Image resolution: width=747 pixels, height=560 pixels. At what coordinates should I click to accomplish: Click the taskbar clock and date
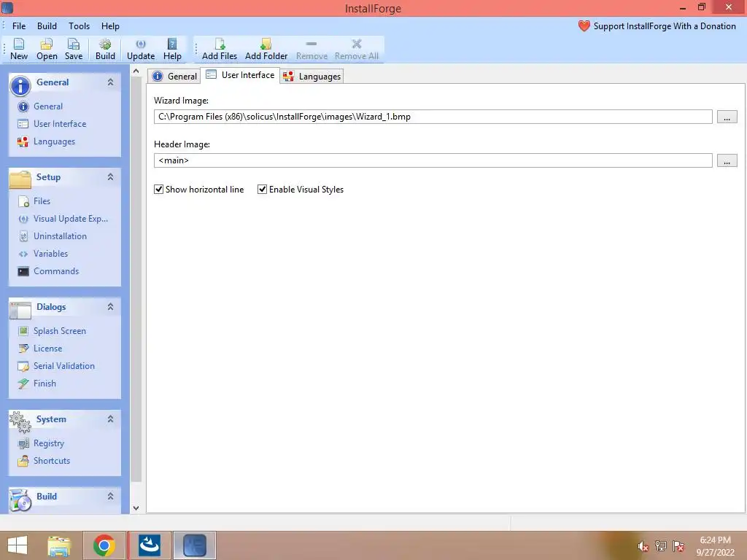pos(715,546)
